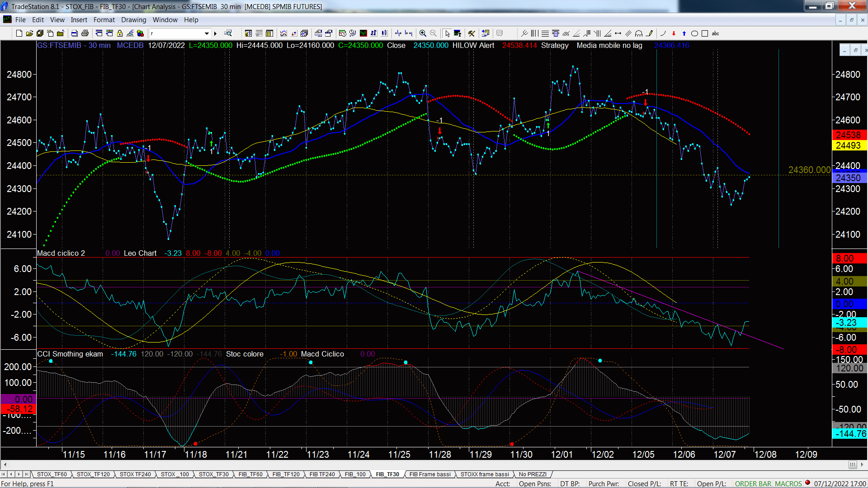This screenshot has width=868, height=488.
Task: Switch to the FIB_100 workspace tab
Action: tap(355, 474)
